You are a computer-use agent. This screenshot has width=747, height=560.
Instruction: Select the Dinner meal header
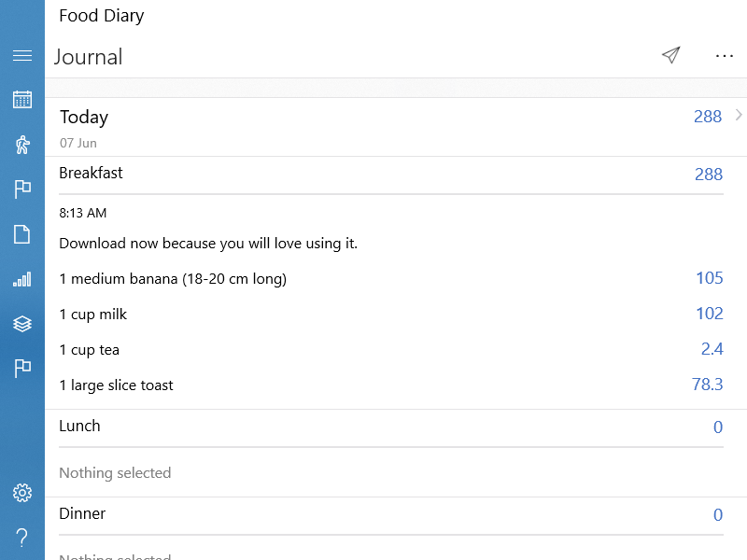[82, 514]
